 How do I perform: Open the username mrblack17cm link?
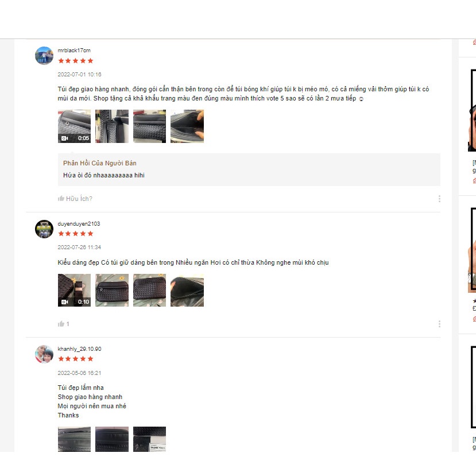(x=74, y=51)
